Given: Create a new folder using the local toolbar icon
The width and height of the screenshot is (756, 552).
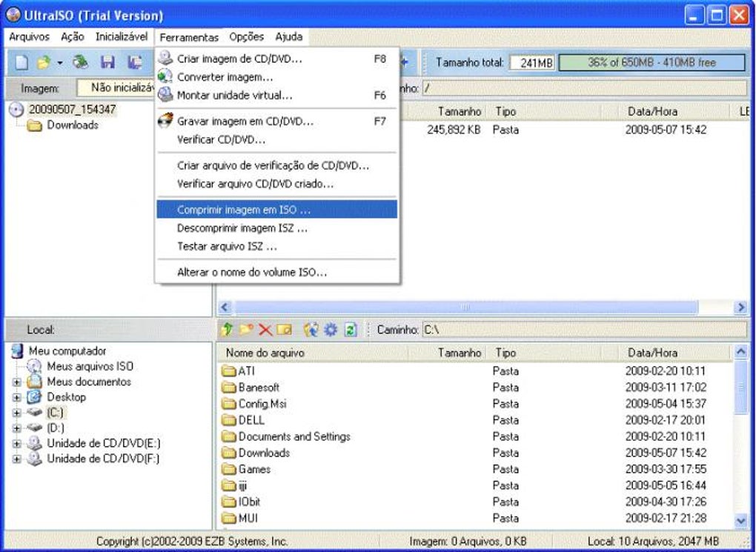Looking at the screenshot, I should click(x=245, y=329).
